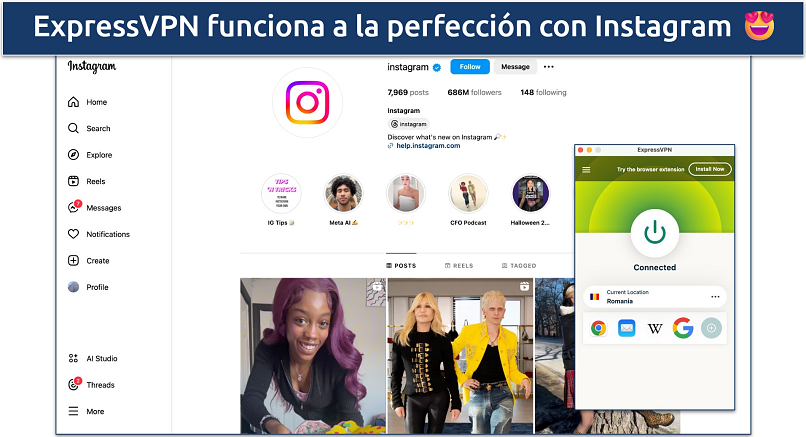Open the Explore compass icon

pyautogui.click(x=74, y=155)
